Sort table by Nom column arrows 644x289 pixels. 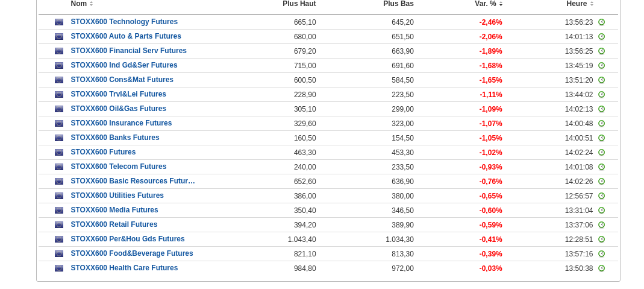click(92, 4)
